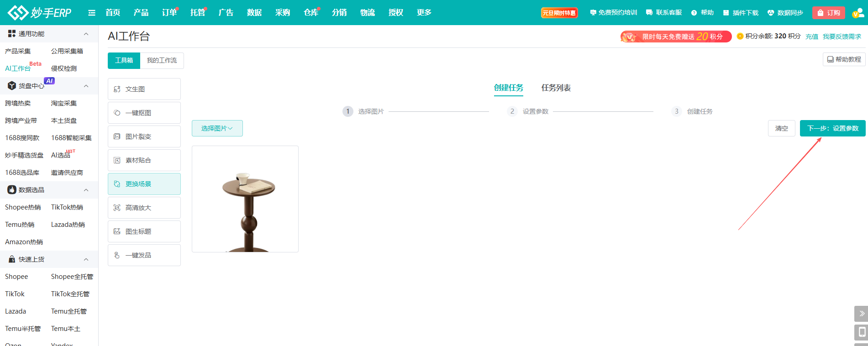
Task: Open AI选品 in the sidebar
Action: pyautogui.click(x=61, y=155)
